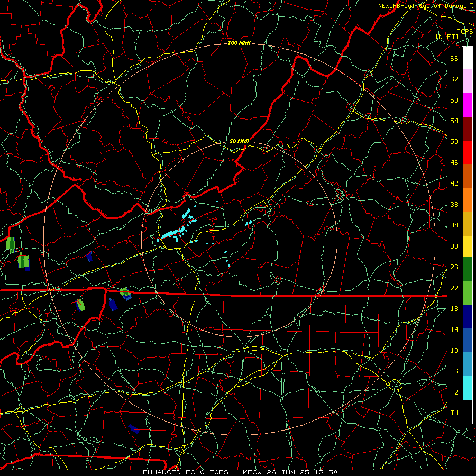
Task: Click the yellow 34 kft legend swatch
Action: pos(467,246)
